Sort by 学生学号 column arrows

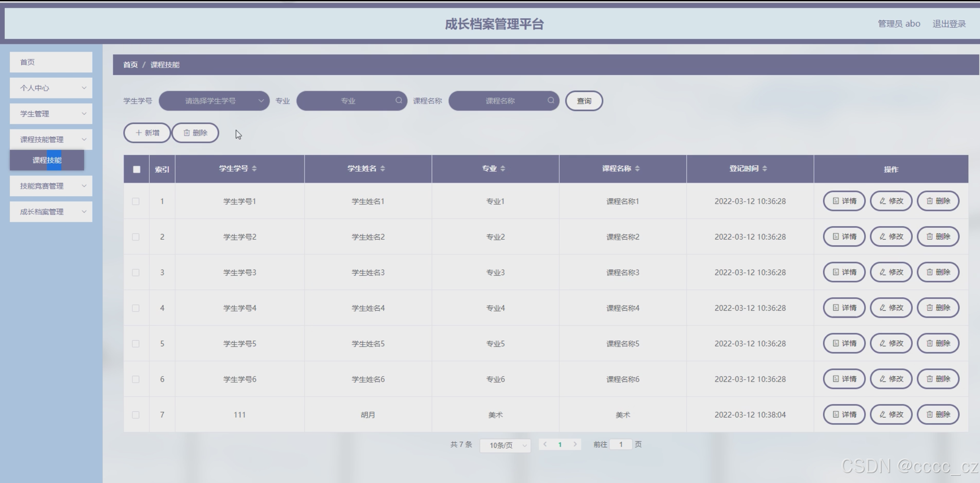(x=254, y=168)
